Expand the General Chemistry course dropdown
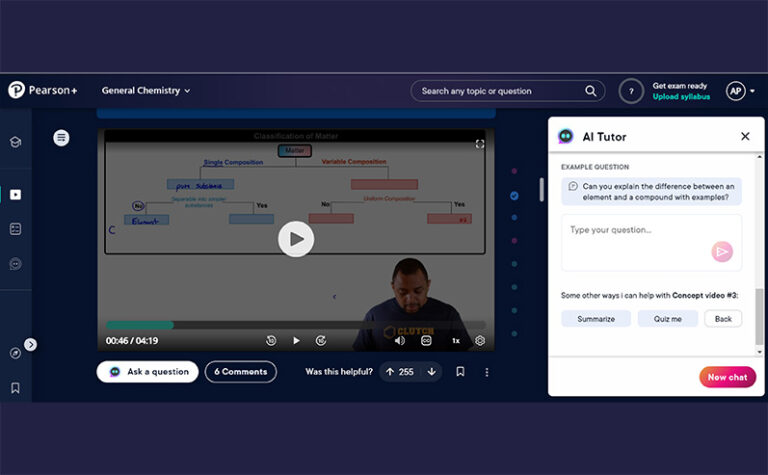 [146, 90]
